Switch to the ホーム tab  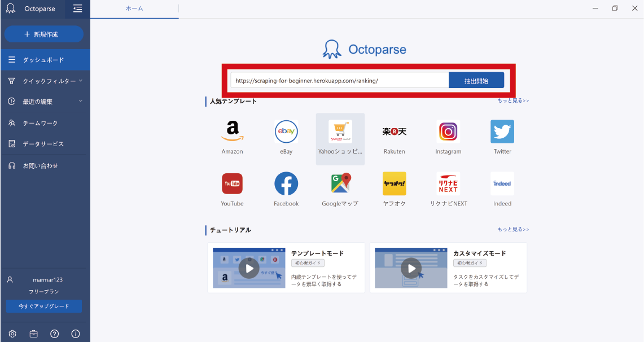(x=134, y=8)
